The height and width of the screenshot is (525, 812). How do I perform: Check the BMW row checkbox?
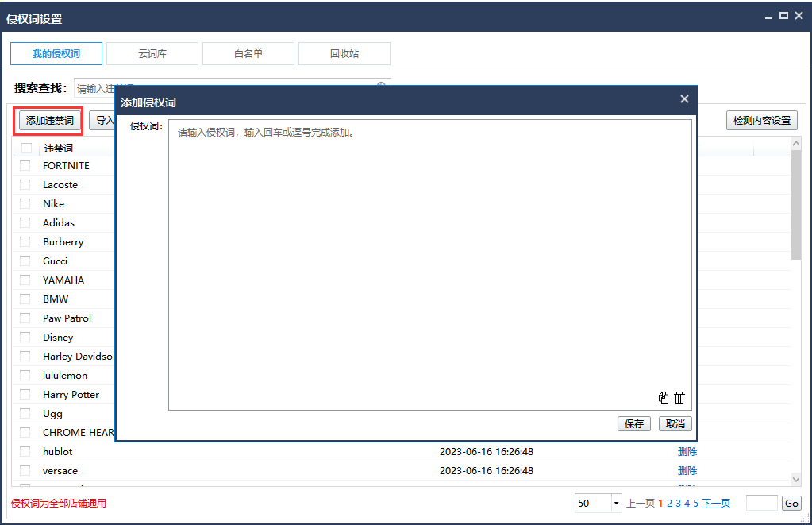tap(25, 299)
